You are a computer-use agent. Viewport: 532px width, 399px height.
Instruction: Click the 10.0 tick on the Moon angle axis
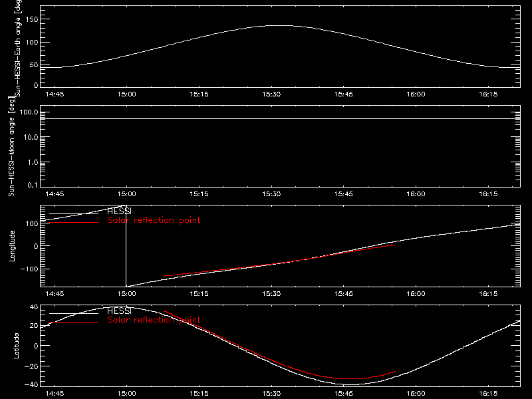pyautogui.click(x=31, y=138)
